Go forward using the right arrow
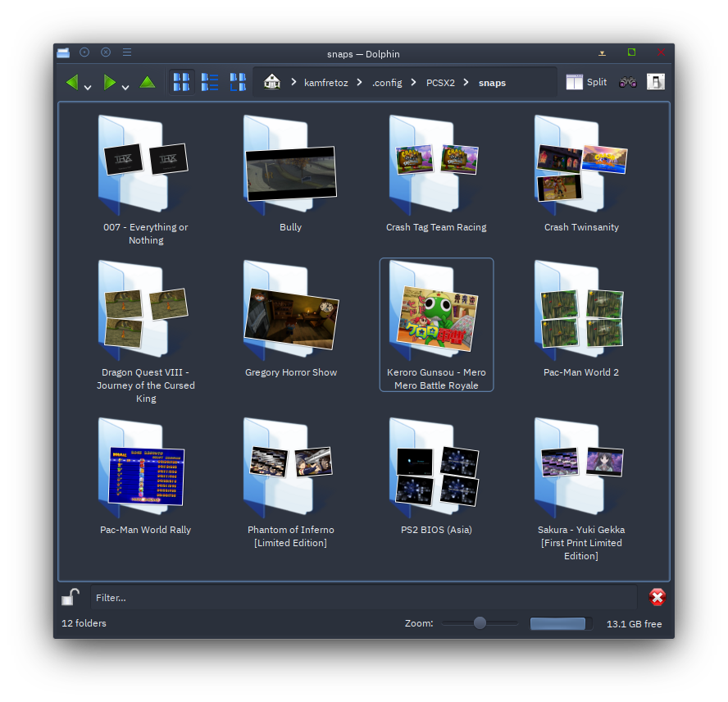 109,82
